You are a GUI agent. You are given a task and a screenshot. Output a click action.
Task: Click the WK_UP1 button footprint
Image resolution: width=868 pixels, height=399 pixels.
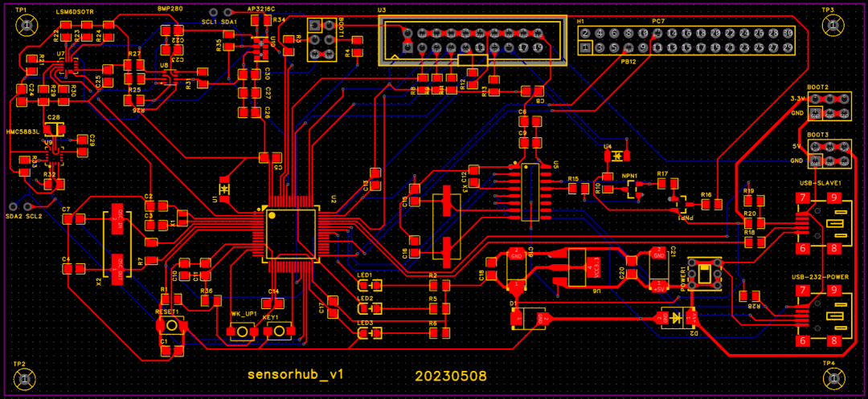click(x=244, y=331)
